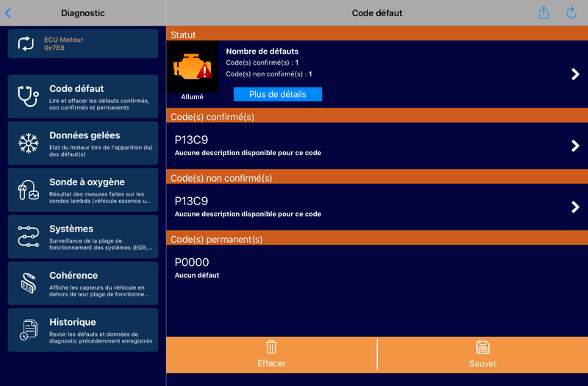
Task: Open the Données gelées menu entry
Action: [x=83, y=143]
